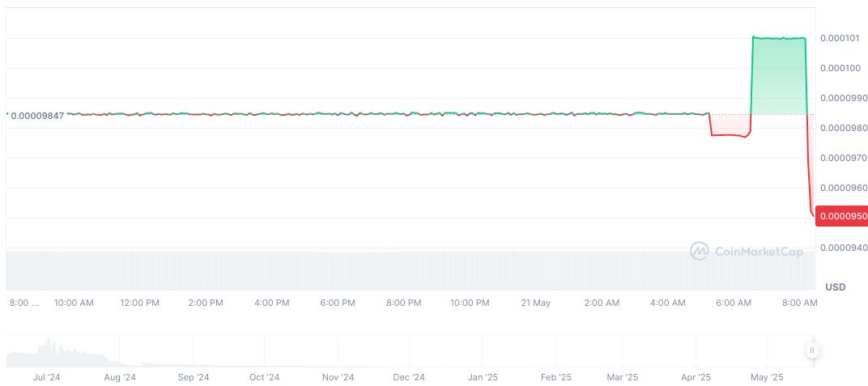The height and width of the screenshot is (386, 868).
Task: Select Dec '24 in the range navigator
Action: 409,377
